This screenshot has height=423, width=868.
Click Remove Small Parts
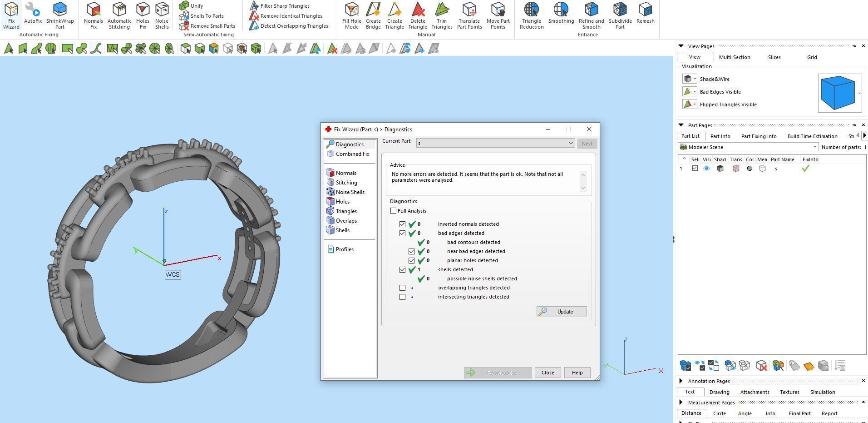(x=207, y=26)
